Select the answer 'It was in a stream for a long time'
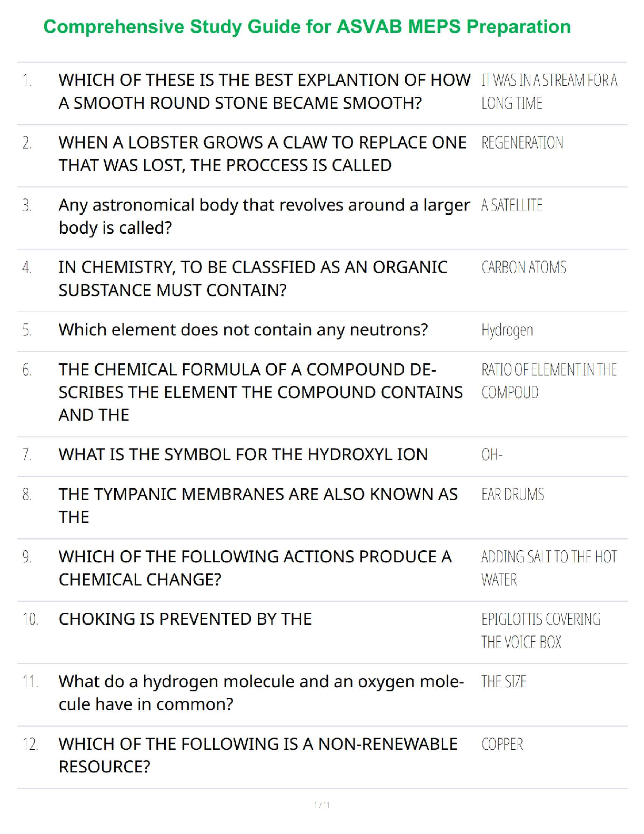Image resolution: width=644 pixels, height=834 pixels. coord(549,92)
